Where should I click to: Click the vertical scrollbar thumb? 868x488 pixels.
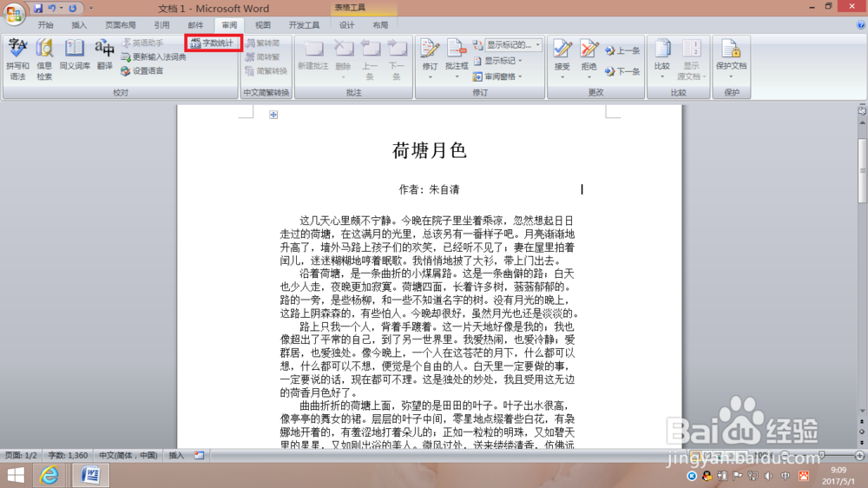coord(863,170)
